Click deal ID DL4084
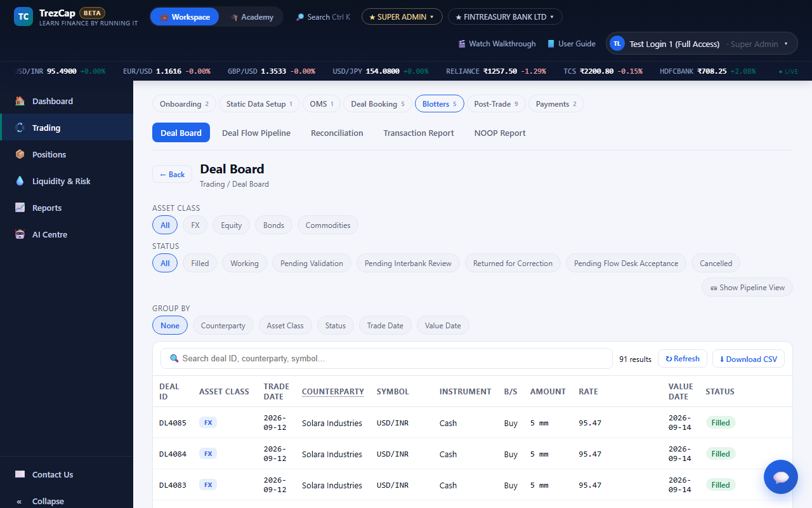 (173, 454)
